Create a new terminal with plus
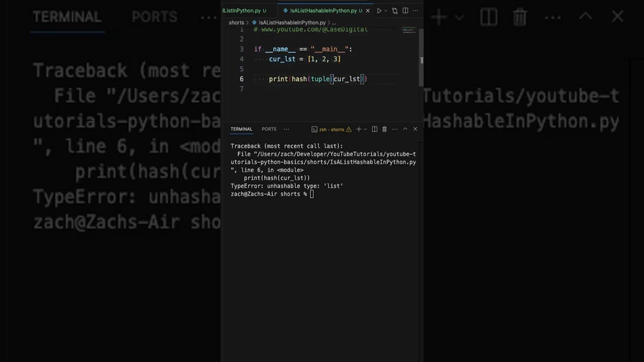The height and width of the screenshot is (362, 644). 359,129
